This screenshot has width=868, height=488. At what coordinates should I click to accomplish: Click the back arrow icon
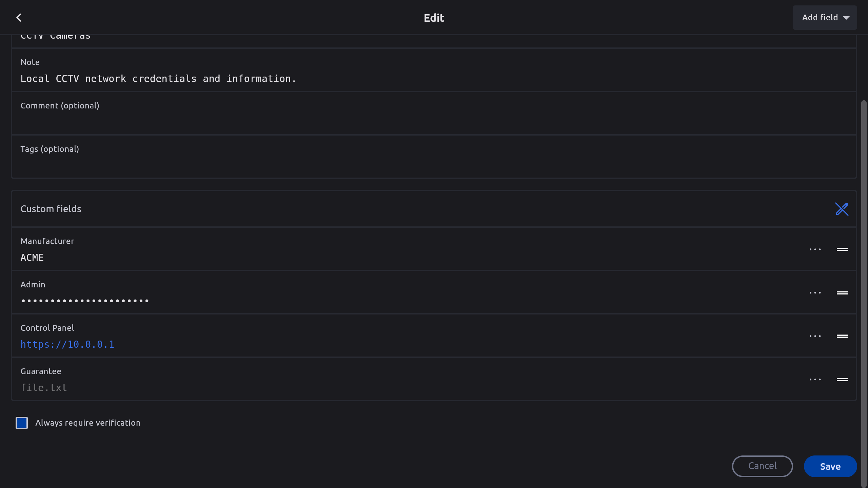19,18
